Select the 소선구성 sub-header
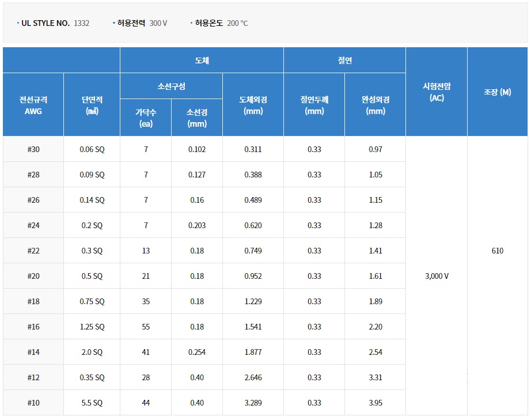531x420 pixels. coord(171,86)
